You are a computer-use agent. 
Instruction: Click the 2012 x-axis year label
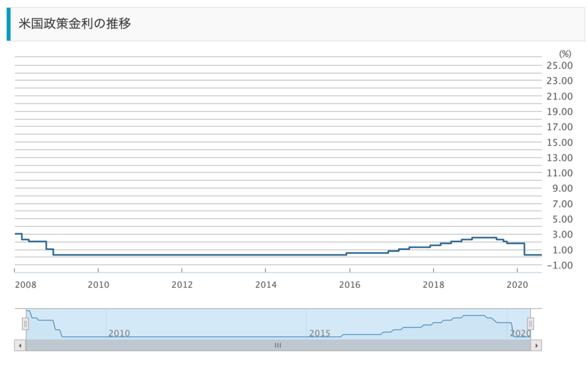(x=181, y=284)
